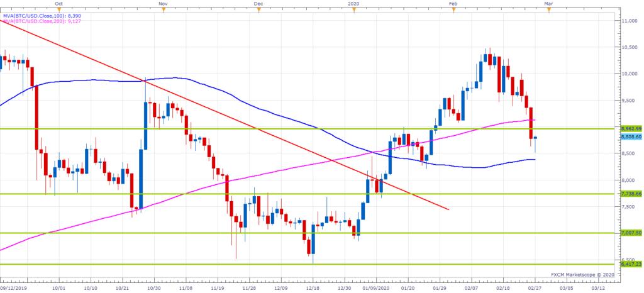
Task: Click the 01/09/2020 date axis label
Action: point(376,287)
